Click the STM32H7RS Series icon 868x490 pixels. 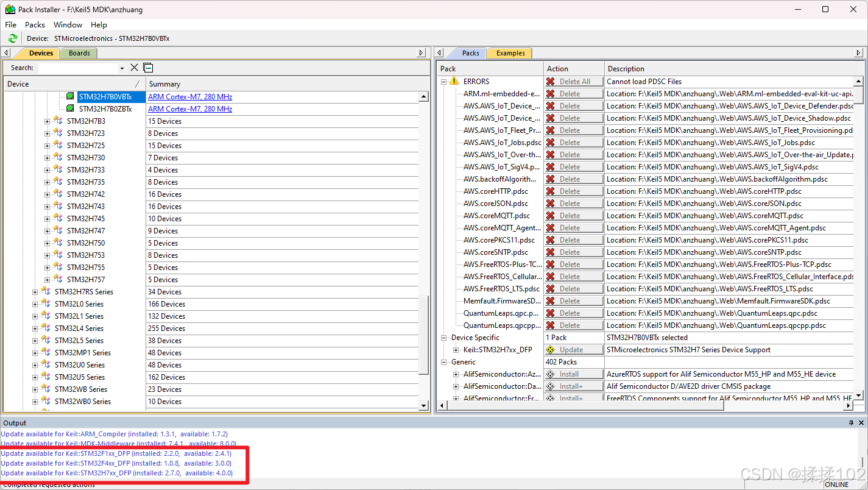[46, 291]
